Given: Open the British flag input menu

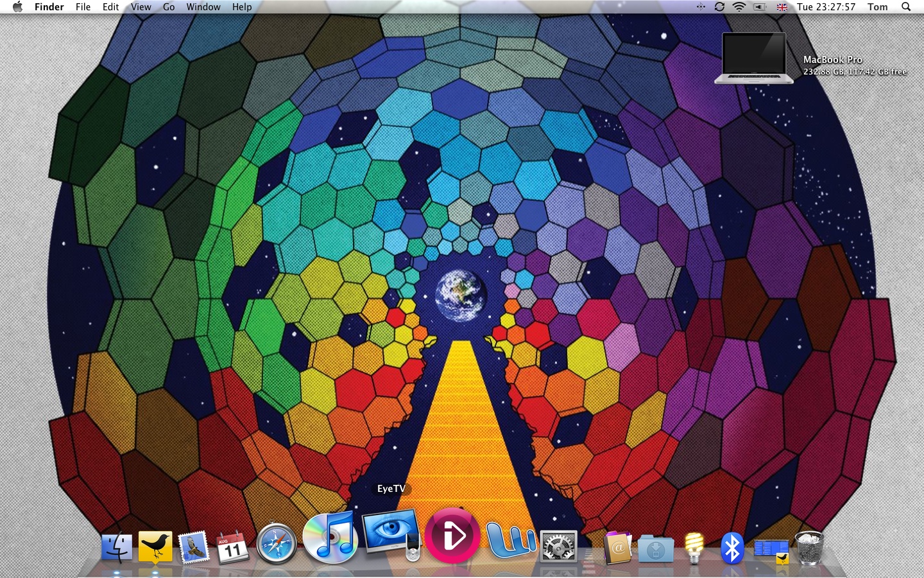Looking at the screenshot, I should [x=782, y=7].
